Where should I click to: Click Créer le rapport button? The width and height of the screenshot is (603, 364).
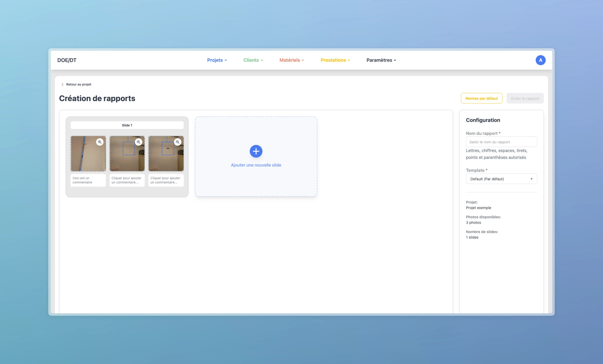point(525,98)
